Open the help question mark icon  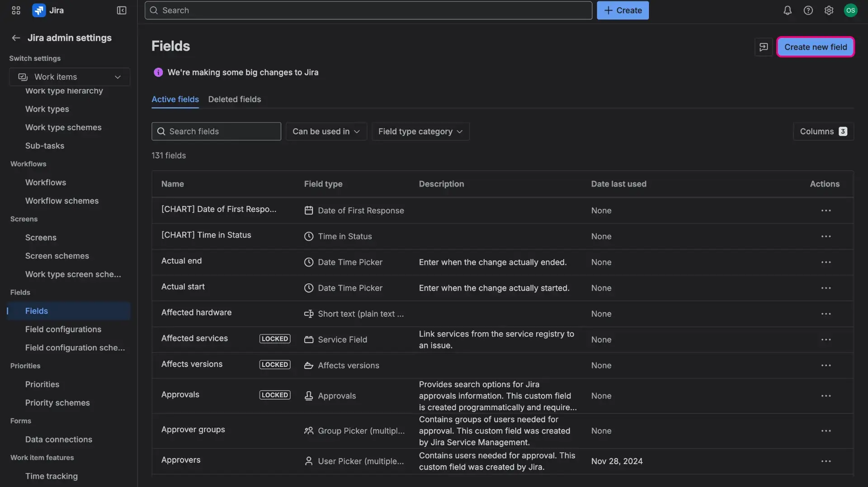(808, 10)
